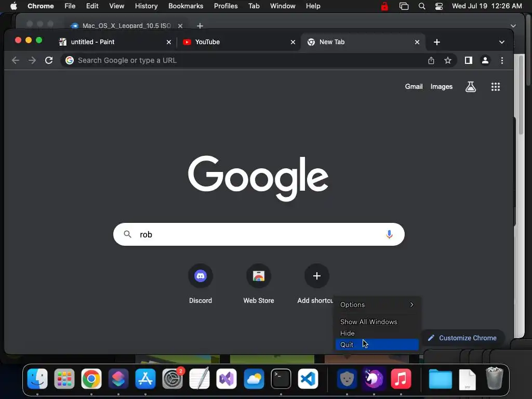Open the History menu
The image size is (532, 399).
(146, 6)
